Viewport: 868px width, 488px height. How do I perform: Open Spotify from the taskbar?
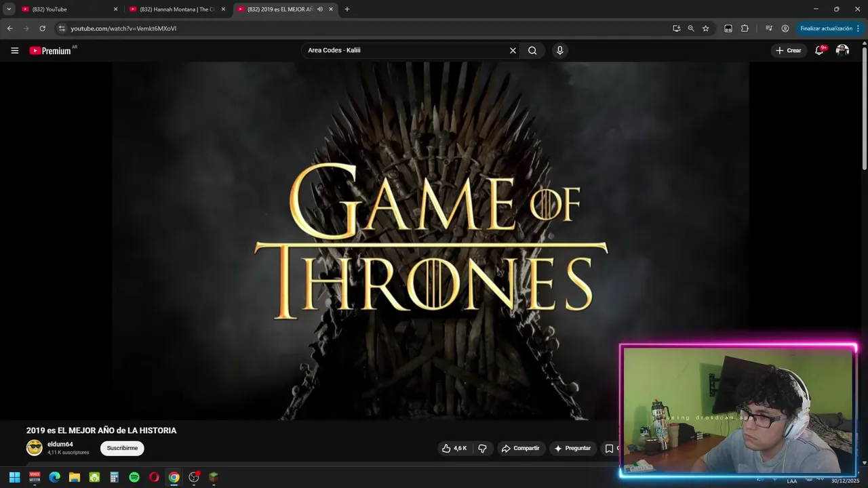134,477
